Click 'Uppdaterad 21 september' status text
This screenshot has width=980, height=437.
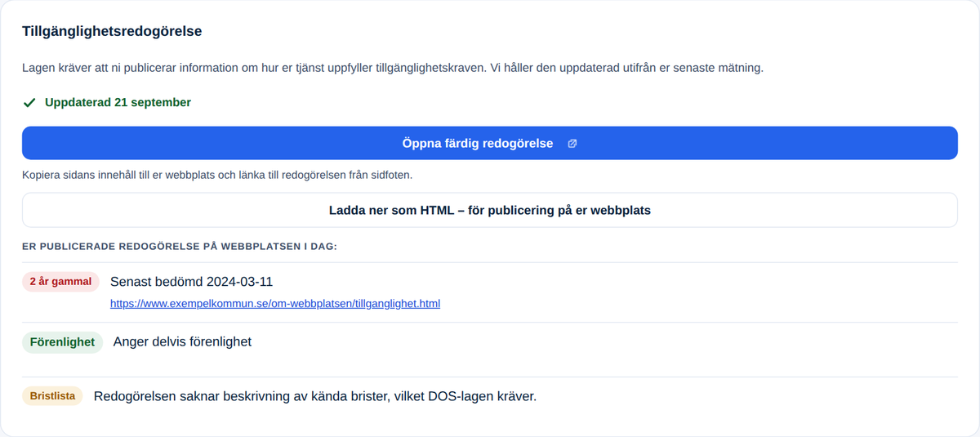tap(118, 103)
